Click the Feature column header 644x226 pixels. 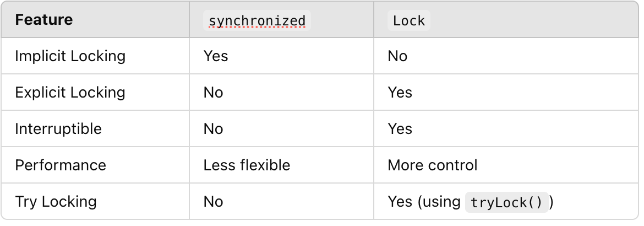click(x=44, y=20)
